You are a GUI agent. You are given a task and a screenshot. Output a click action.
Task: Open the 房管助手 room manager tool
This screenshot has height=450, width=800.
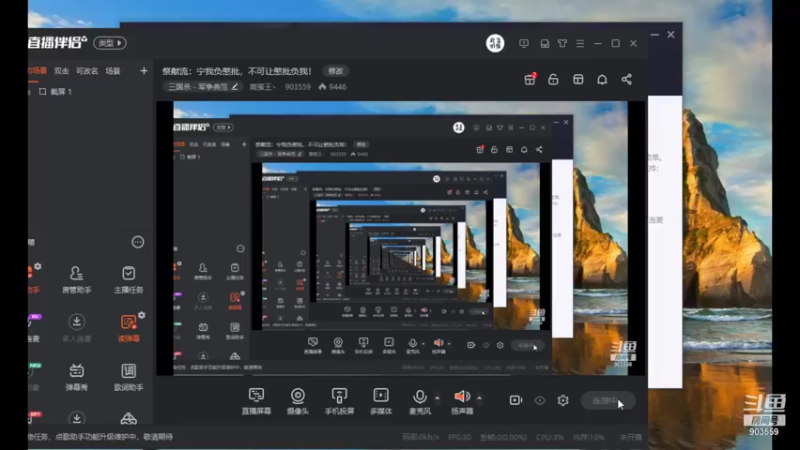[x=77, y=280]
